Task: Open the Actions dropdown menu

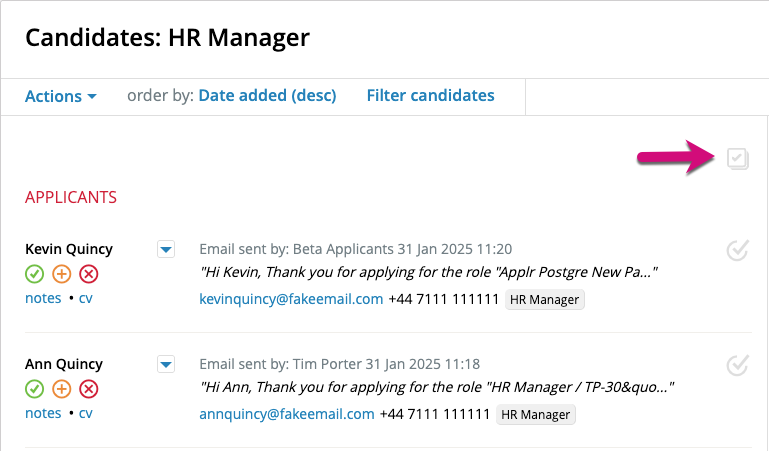Action: tap(61, 96)
